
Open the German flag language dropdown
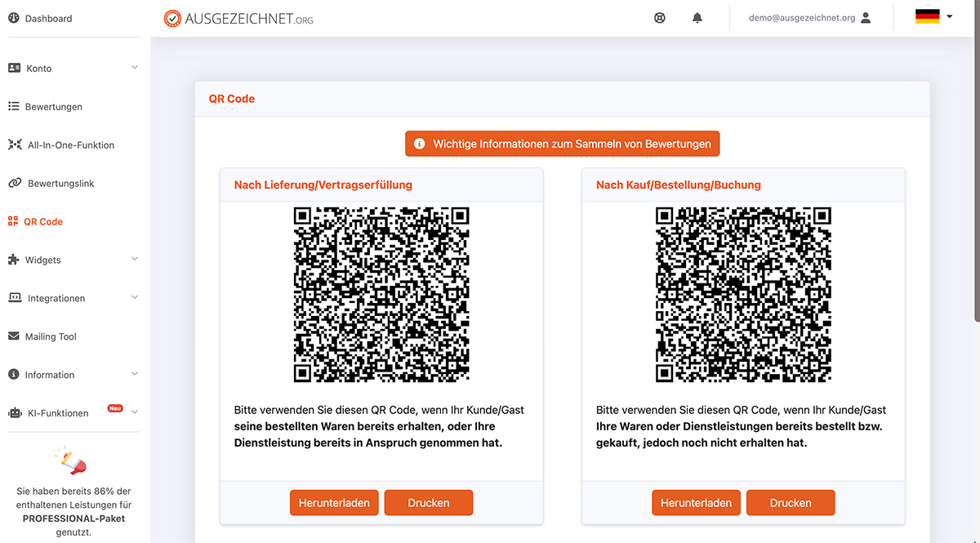(933, 16)
